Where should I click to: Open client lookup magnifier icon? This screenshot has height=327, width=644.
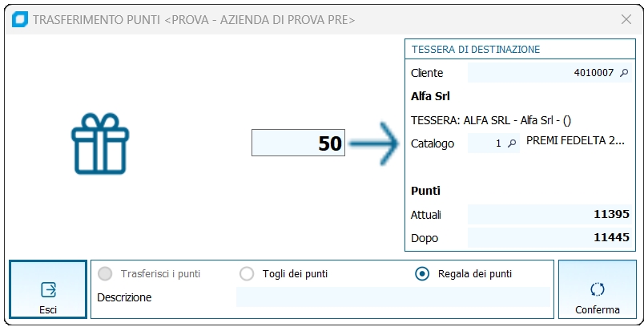(624, 73)
